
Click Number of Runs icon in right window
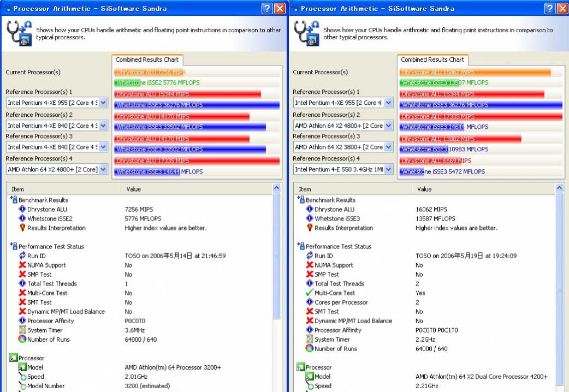click(x=310, y=348)
